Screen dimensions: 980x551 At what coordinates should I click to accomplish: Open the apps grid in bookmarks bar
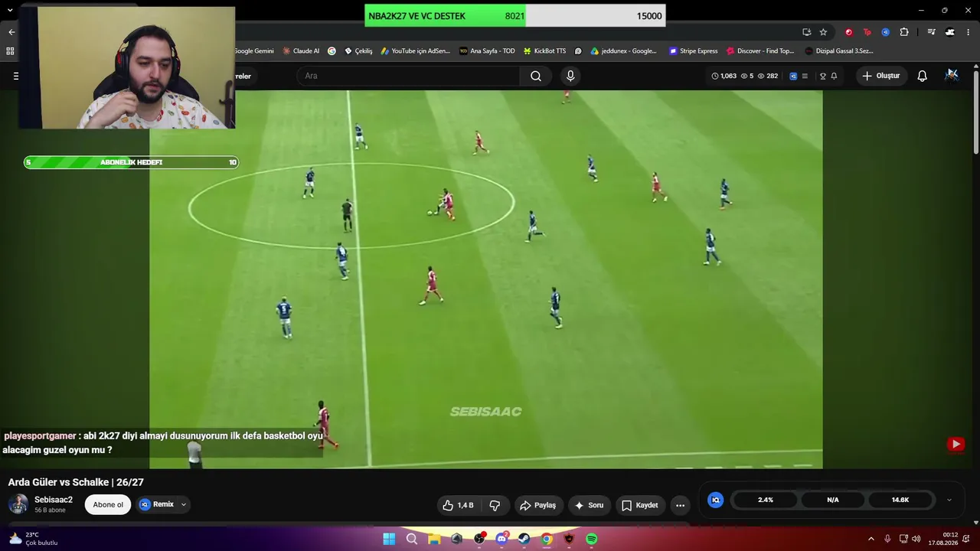pos(10,51)
